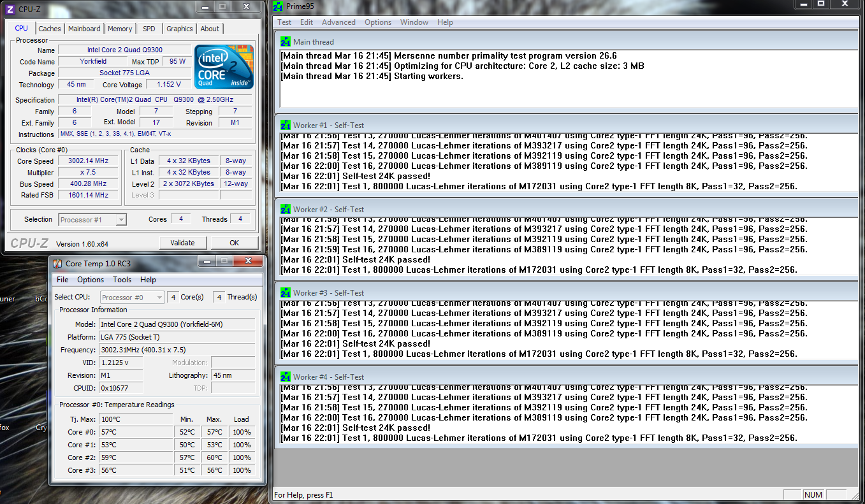Switch to the Caches tab in CPU-Z
865x504 pixels.
coord(50,29)
